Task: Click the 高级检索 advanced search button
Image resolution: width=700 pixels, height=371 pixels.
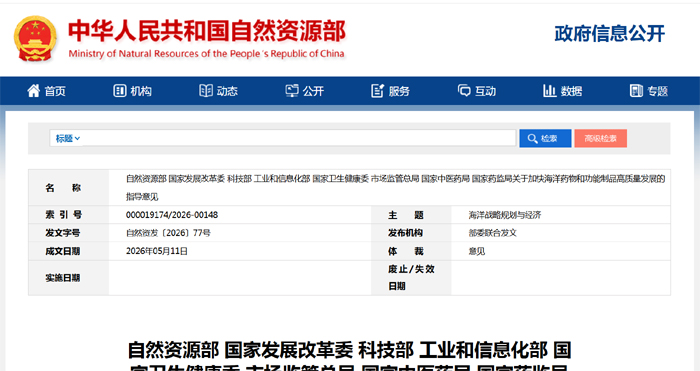Action: point(600,138)
